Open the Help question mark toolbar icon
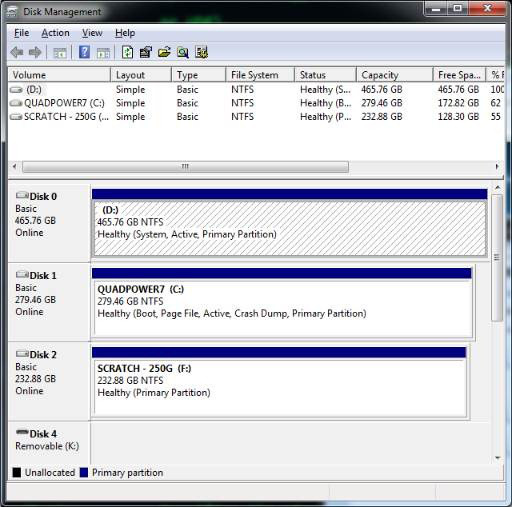Screen dimensions: 512x507 pos(84,52)
